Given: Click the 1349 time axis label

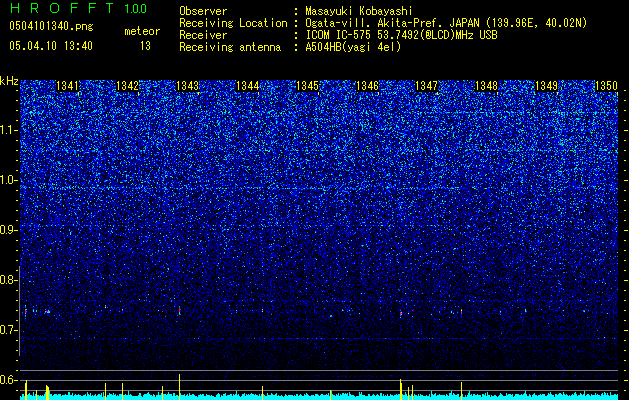Looking at the screenshot, I should [x=546, y=85].
